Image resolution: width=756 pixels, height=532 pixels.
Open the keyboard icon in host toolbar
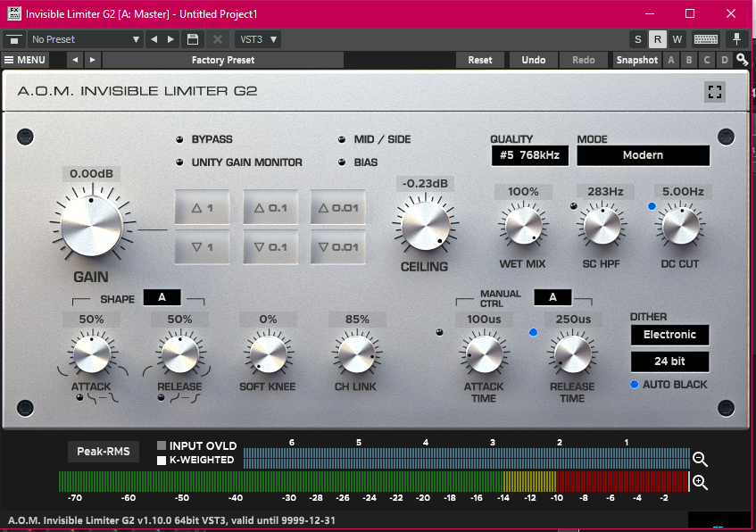click(x=706, y=39)
